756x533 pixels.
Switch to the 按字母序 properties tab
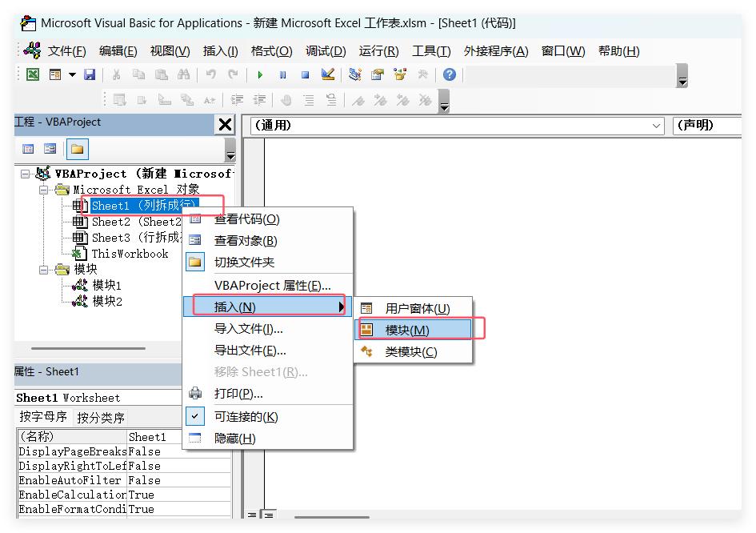coord(43,417)
